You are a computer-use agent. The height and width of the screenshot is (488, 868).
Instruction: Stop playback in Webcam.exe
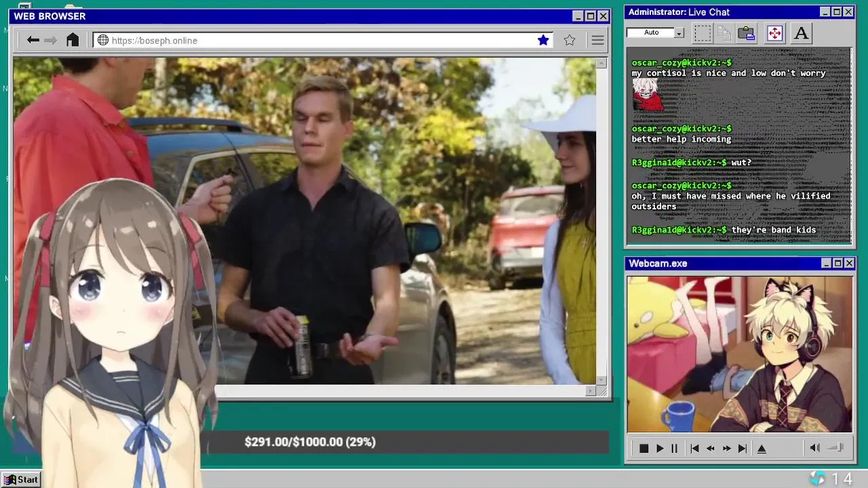tap(644, 448)
